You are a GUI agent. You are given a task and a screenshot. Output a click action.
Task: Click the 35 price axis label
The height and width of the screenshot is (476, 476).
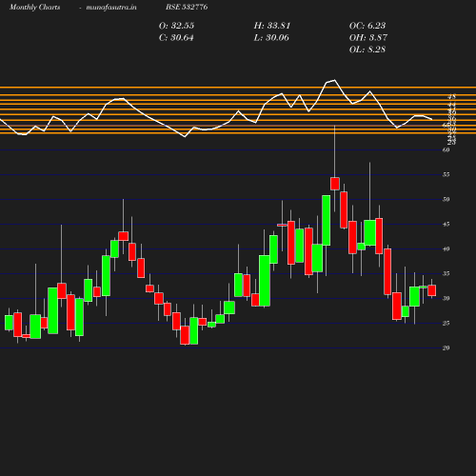click(446, 273)
